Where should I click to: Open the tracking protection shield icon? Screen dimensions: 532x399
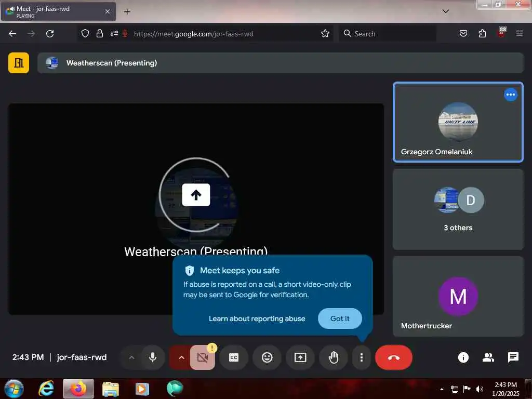pyautogui.click(x=85, y=33)
